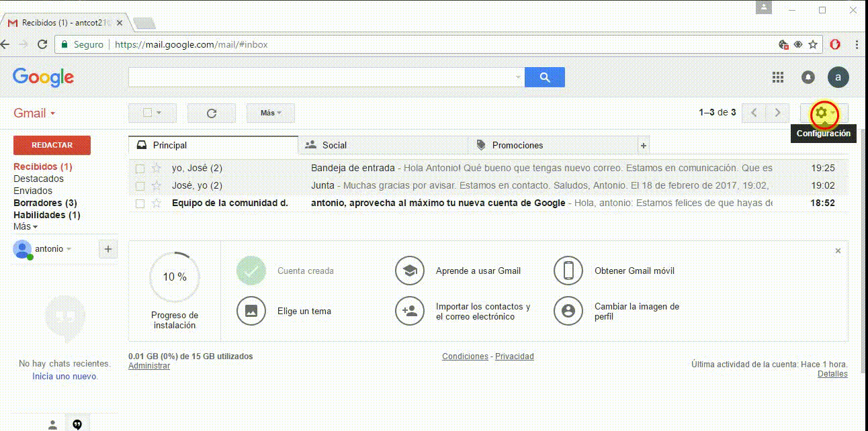Open the search options dropdown arrow
This screenshot has width=868, height=431.
click(x=518, y=77)
